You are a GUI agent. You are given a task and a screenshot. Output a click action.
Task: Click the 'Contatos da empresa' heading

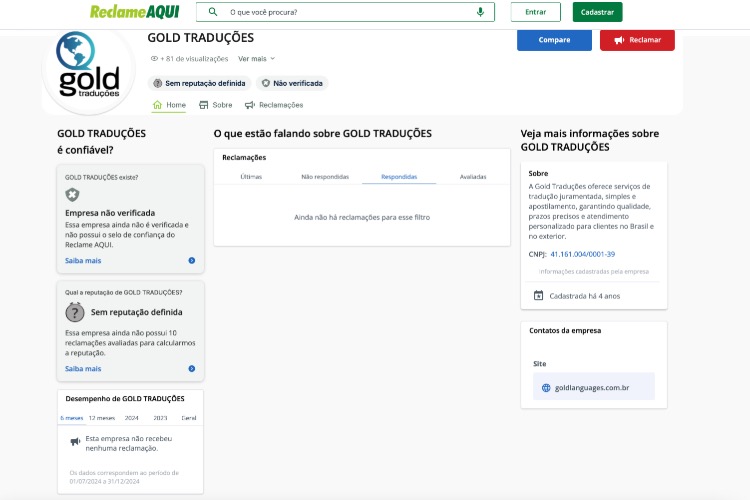pos(565,331)
